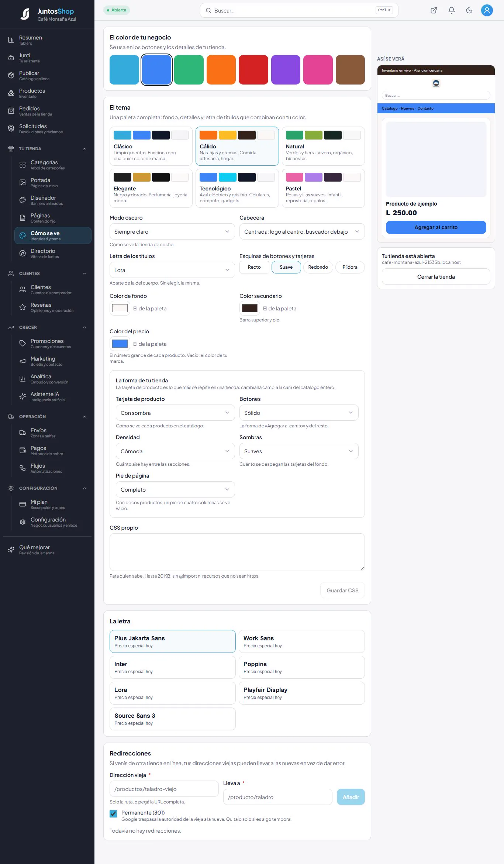Open Analítica in the sidebar
Screen dimensions: 504x864
(53, 379)
